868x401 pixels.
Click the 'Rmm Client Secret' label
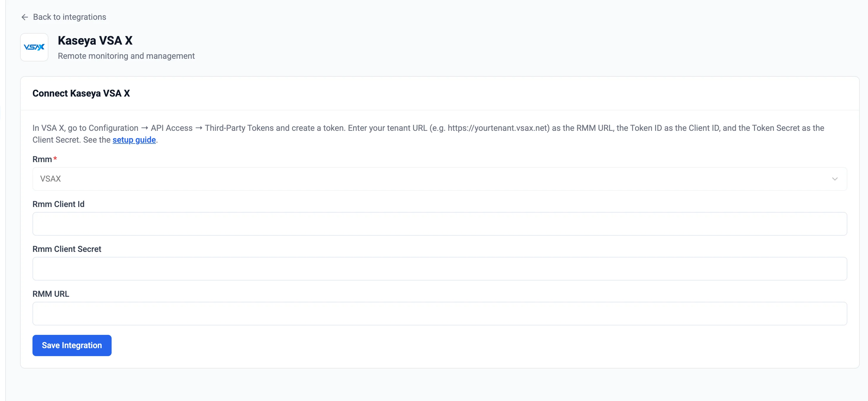coord(67,249)
